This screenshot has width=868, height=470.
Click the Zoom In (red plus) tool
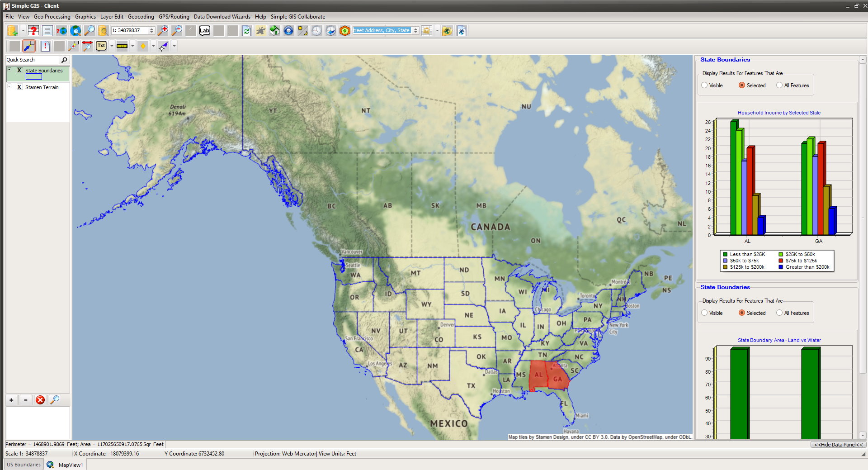163,31
